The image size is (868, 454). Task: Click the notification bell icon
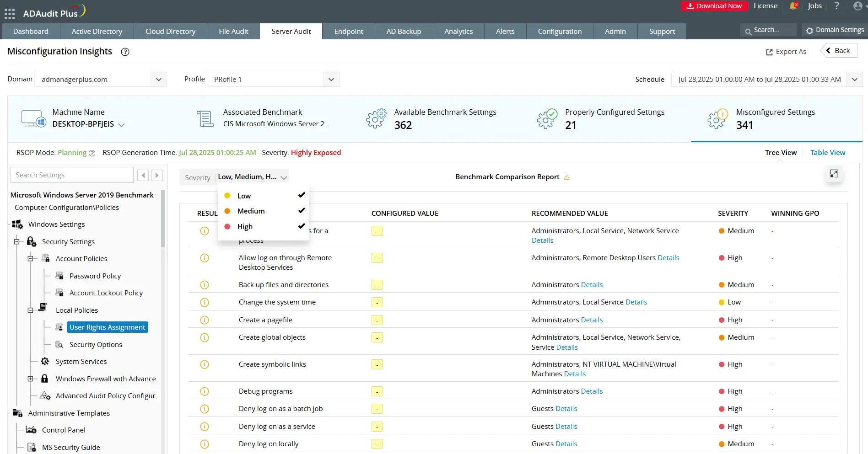[793, 6]
